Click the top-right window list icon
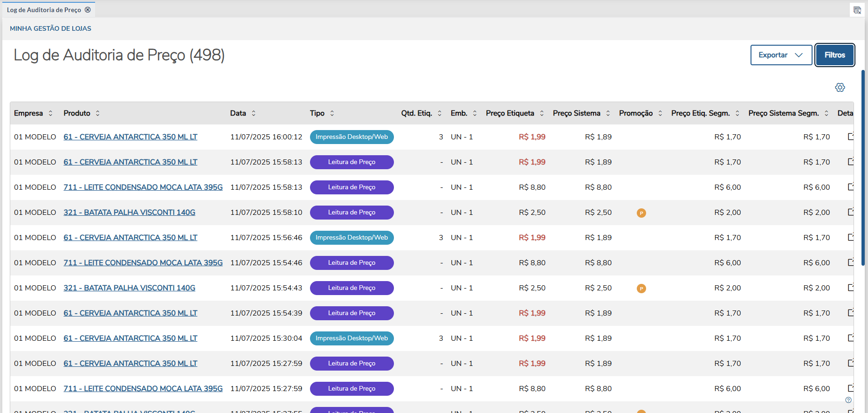This screenshot has height=413, width=868. tap(857, 10)
